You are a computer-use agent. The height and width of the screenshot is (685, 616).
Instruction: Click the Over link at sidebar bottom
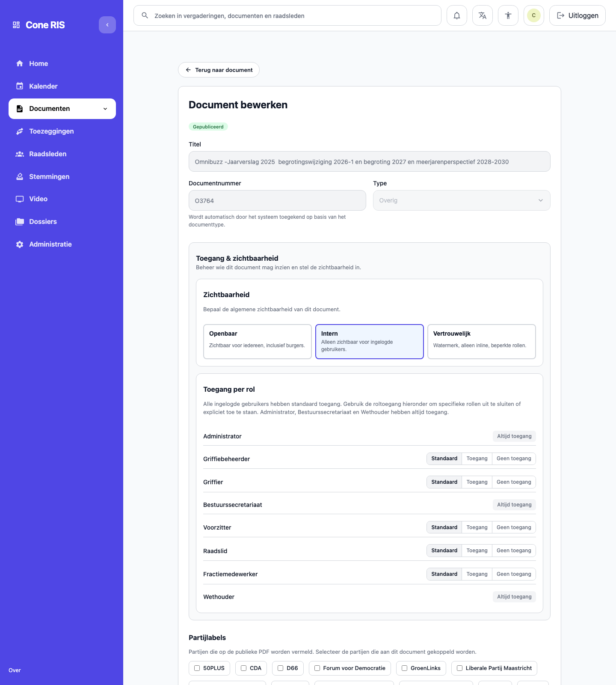pyautogui.click(x=15, y=670)
